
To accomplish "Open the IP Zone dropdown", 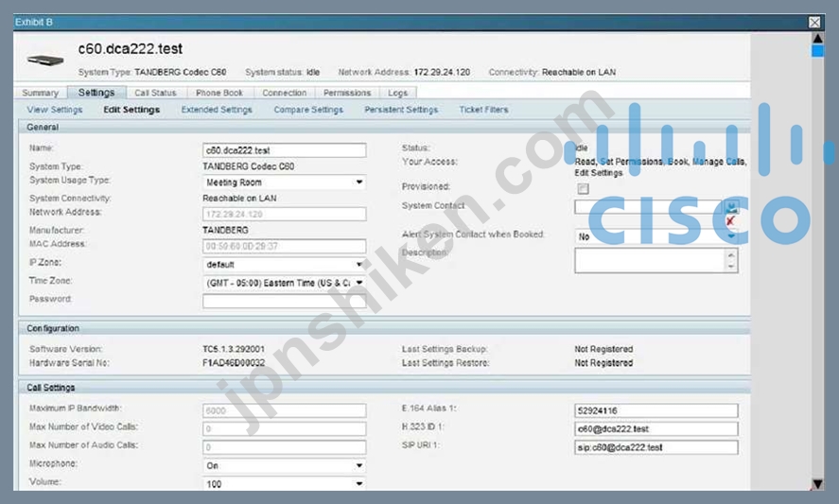I will tap(284, 265).
